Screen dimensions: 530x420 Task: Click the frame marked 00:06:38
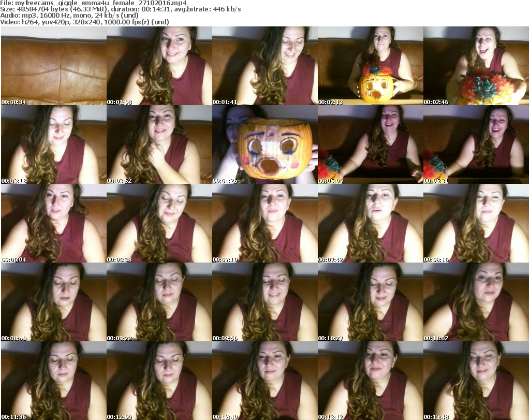pos(159,223)
